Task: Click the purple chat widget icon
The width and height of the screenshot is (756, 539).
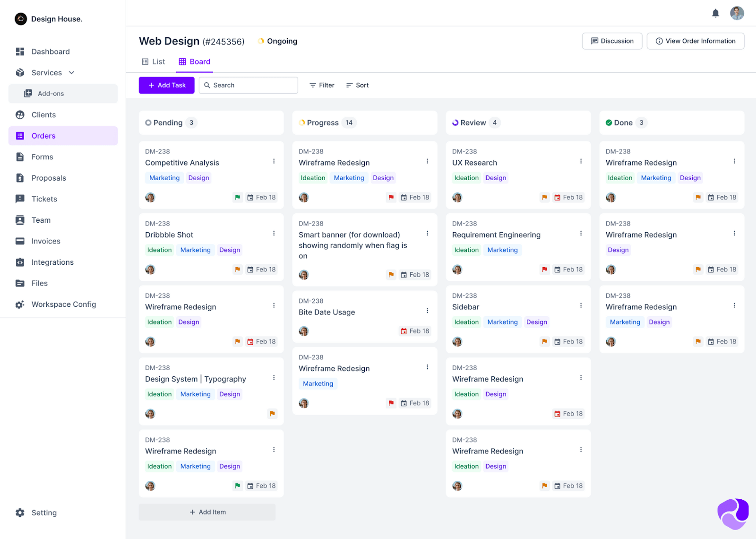Action: click(733, 513)
